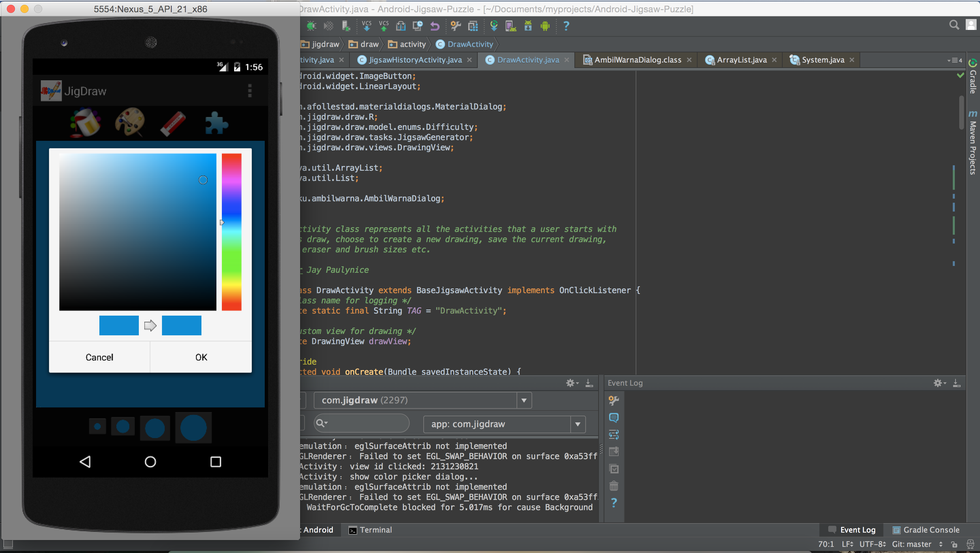
Task: Click the rainbow hue slider bar
Action: pyautogui.click(x=231, y=232)
